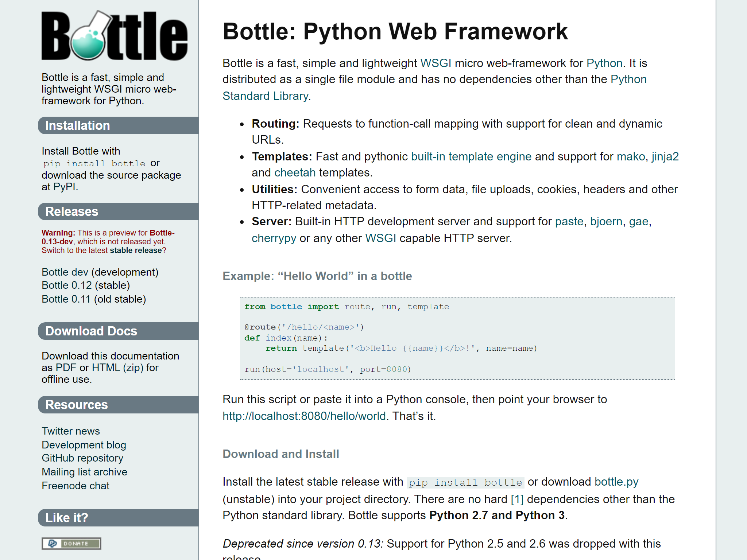Open Freenode chat link
This screenshot has height=560, width=747.
pyautogui.click(x=76, y=486)
